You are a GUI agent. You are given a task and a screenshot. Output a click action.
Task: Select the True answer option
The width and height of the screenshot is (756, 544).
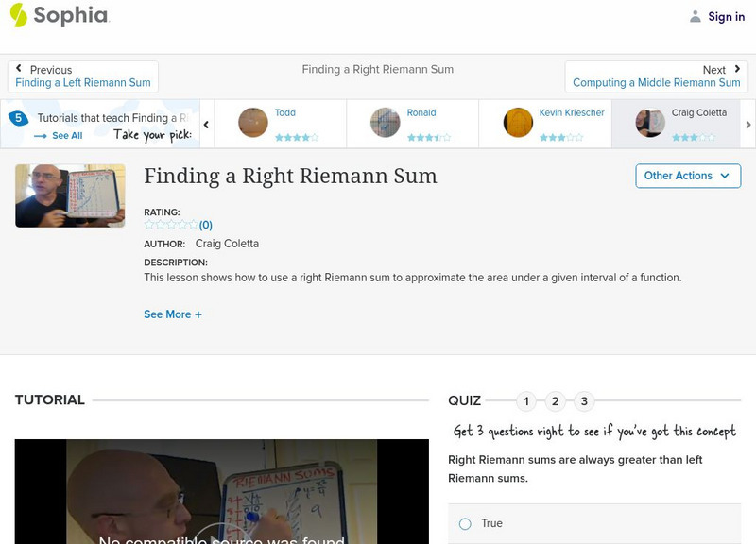click(x=464, y=523)
